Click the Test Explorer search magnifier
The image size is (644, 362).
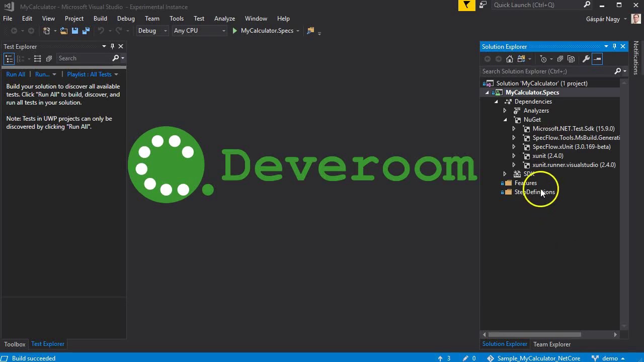(116, 58)
